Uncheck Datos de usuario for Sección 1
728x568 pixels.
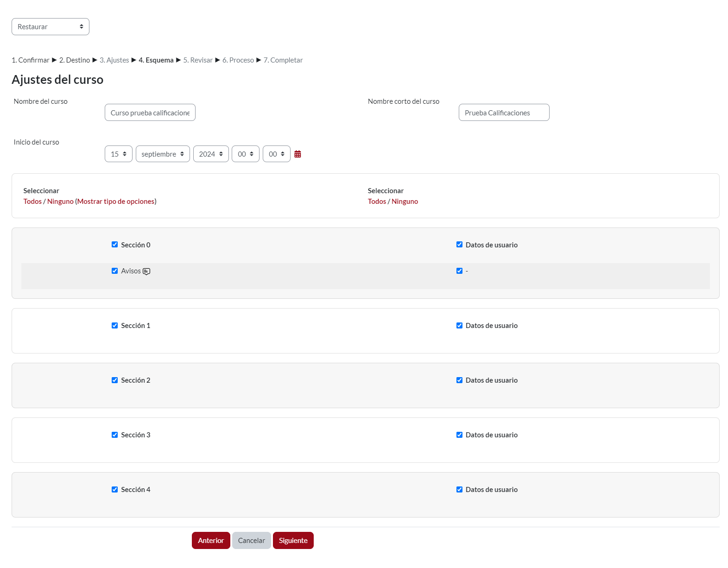(x=459, y=326)
